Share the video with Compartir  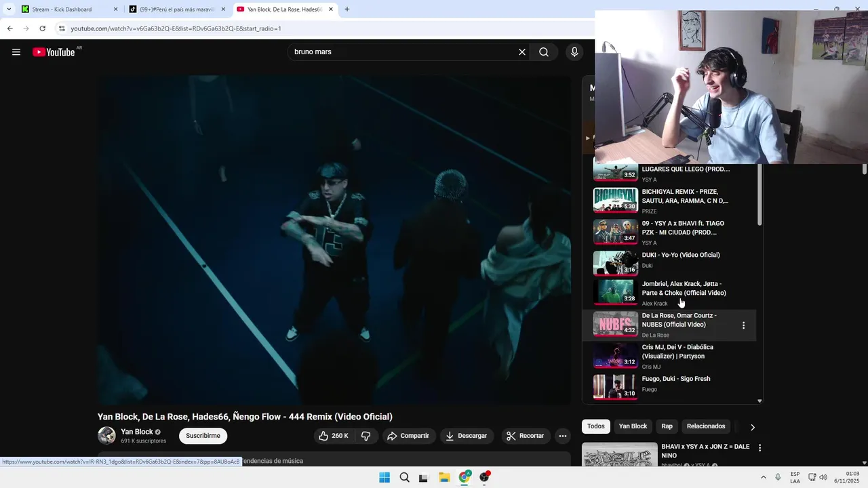(409, 436)
